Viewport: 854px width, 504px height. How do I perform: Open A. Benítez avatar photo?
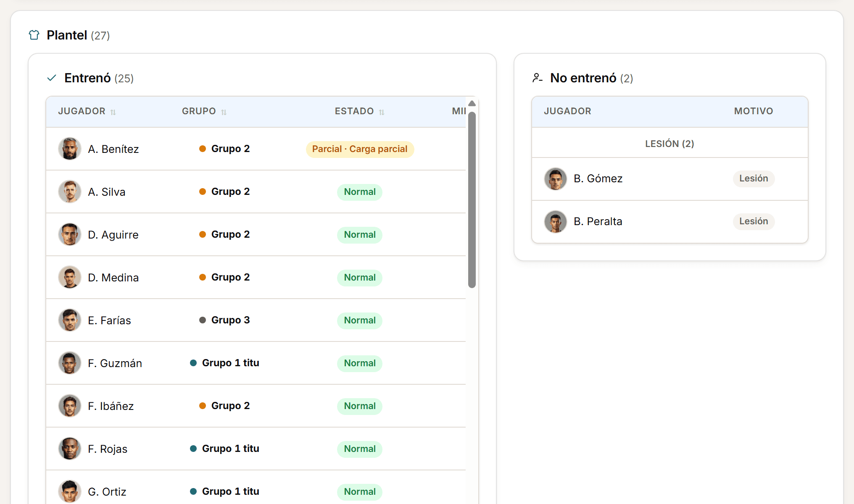70,149
